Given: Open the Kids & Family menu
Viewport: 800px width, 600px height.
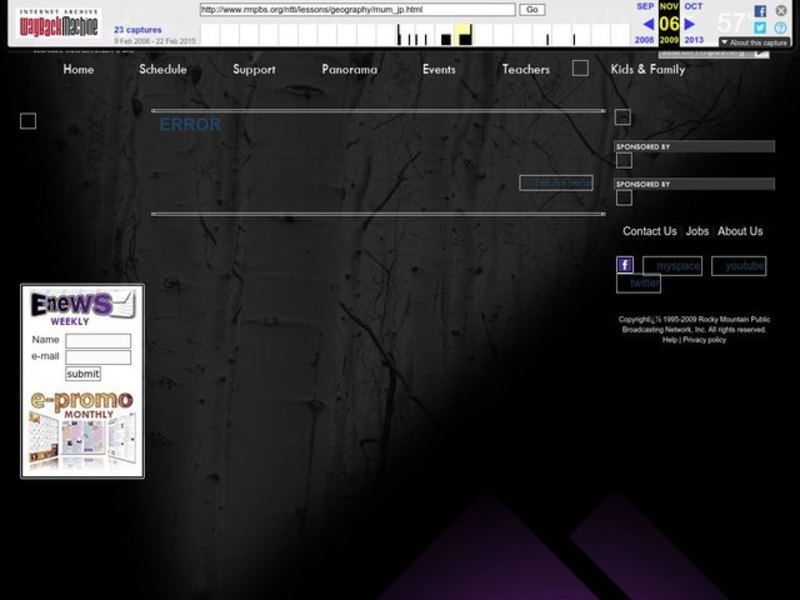Looking at the screenshot, I should (648, 69).
